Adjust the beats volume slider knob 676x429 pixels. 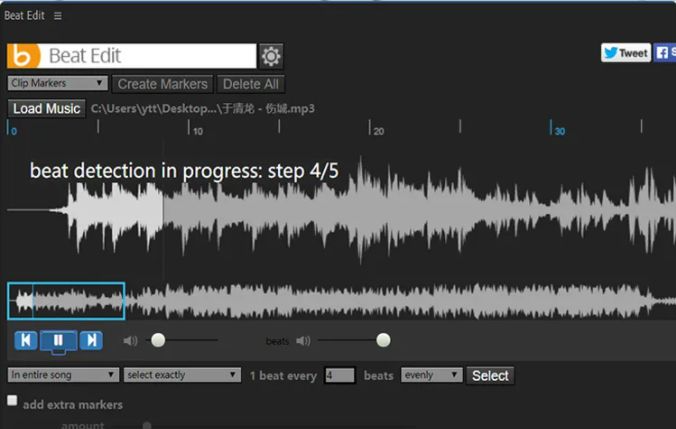coord(383,340)
